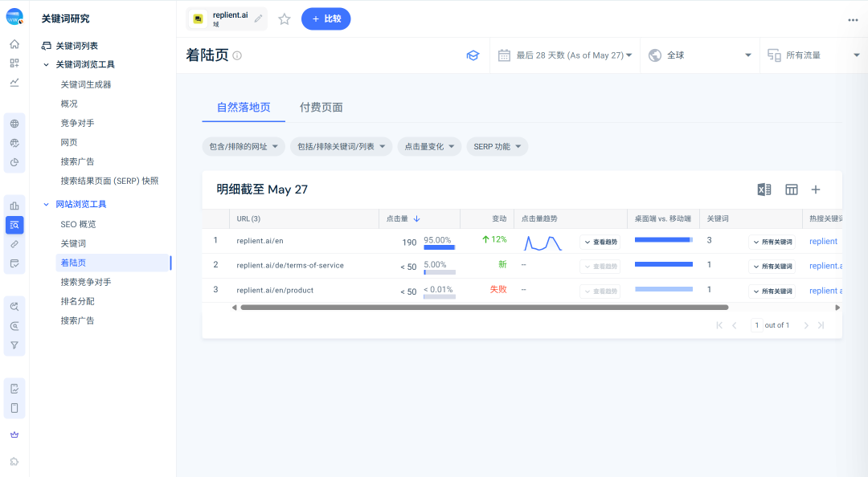Click the puzzle piece extension icon
Screen dimensions: 868x477
pyautogui.click(x=14, y=462)
